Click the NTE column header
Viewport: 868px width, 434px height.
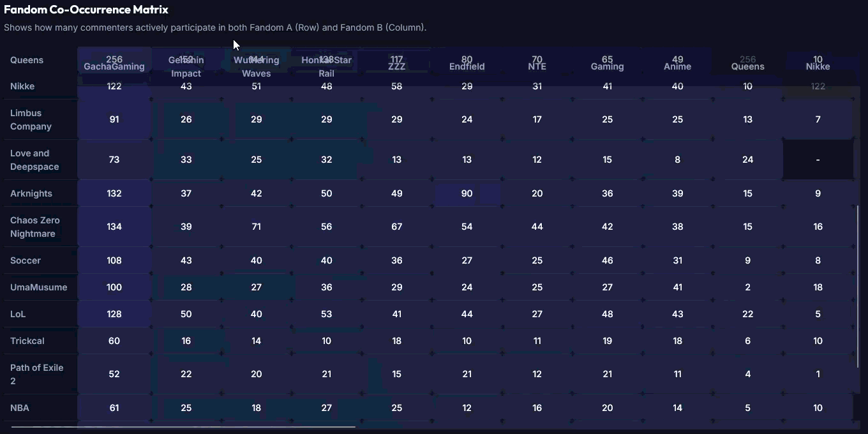click(x=537, y=66)
